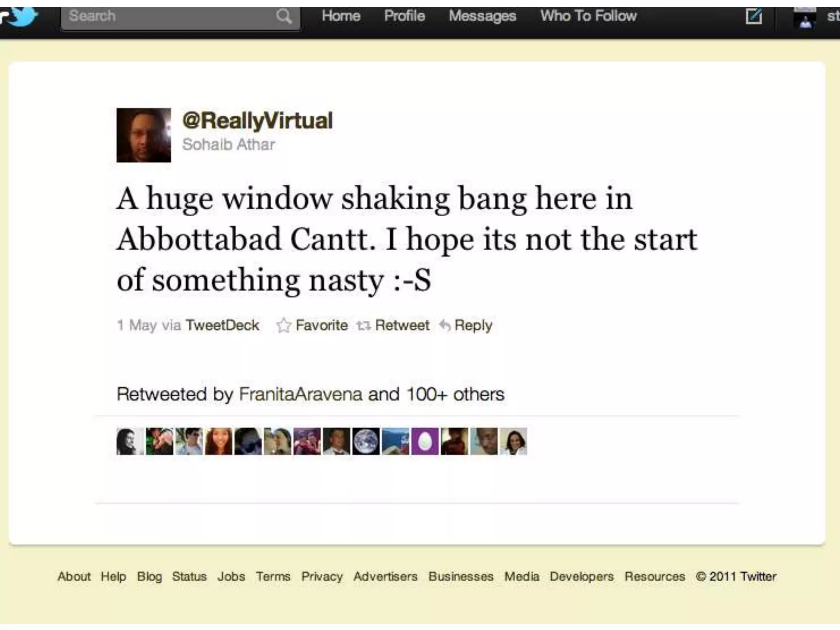This screenshot has width=840, height=630.
Task: Open FranitaAravena's profile link
Action: tap(301, 394)
